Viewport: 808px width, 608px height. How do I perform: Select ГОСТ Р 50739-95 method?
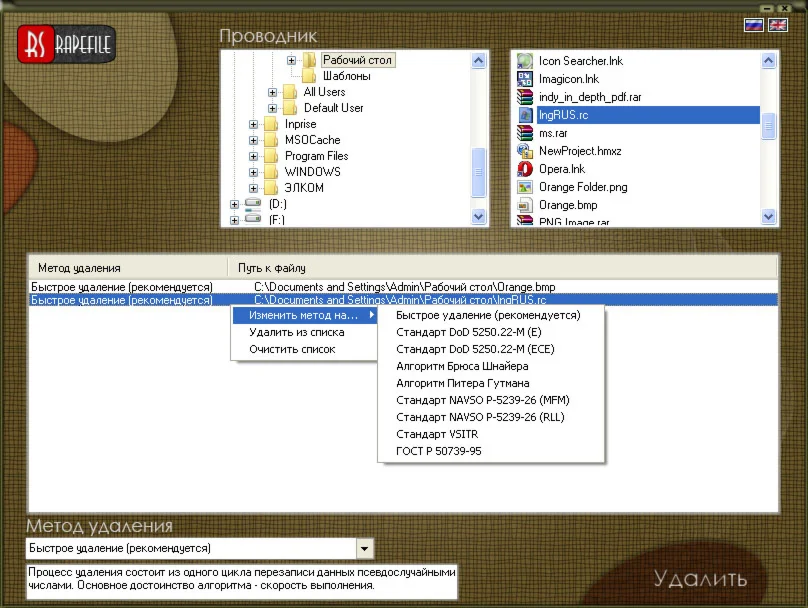coord(491,451)
